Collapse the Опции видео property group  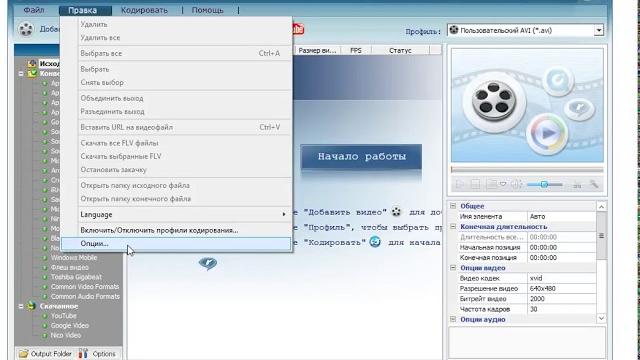(x=453, y=268)
